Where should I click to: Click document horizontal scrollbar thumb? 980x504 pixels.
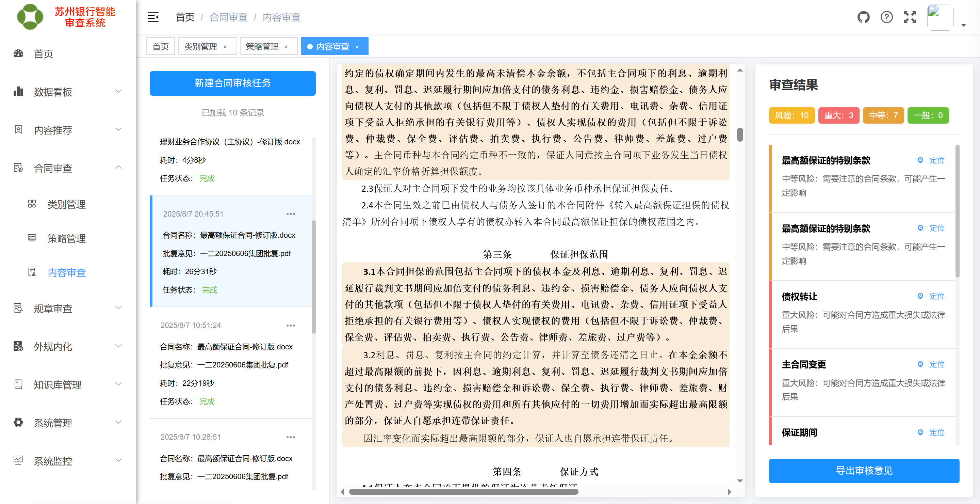463,491
